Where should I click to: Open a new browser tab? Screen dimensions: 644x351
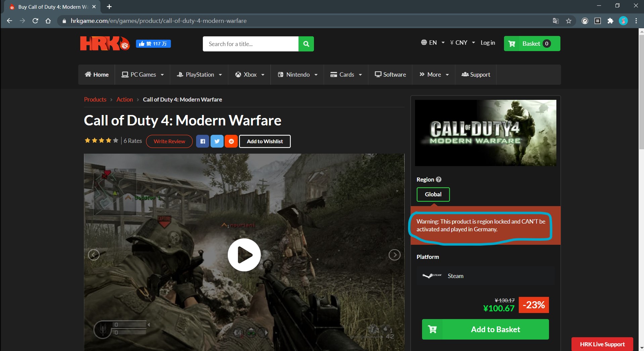coord(109,7)
